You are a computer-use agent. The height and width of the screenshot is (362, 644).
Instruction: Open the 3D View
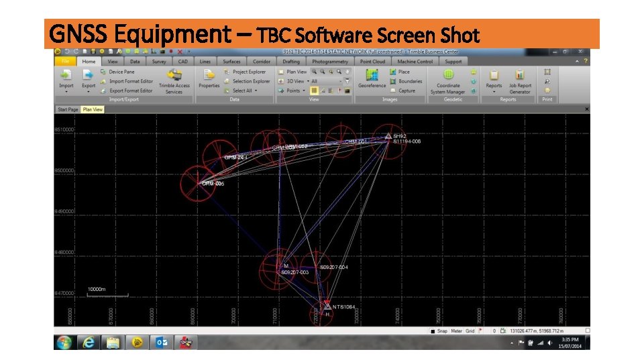pyautogui.click(x=291, y=81)
